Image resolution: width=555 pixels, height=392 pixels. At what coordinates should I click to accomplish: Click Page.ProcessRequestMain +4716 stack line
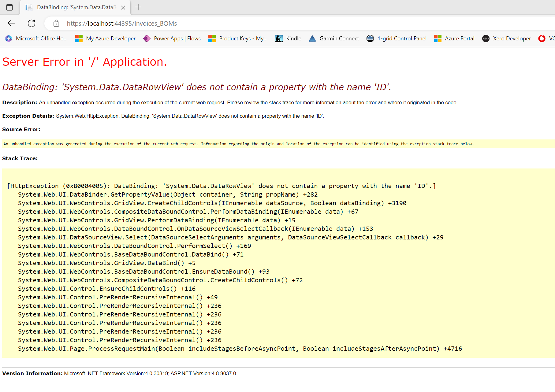click(x=240, y=349)
